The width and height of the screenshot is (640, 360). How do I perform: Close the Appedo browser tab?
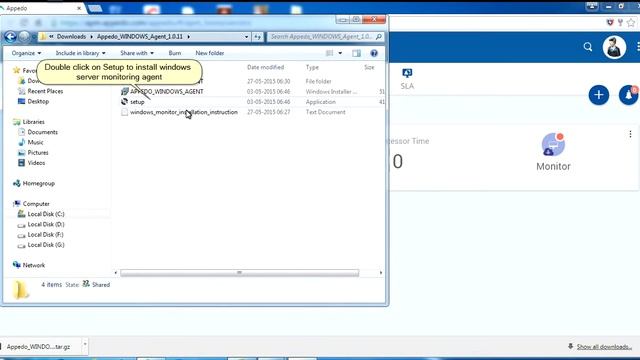point(79,8)
